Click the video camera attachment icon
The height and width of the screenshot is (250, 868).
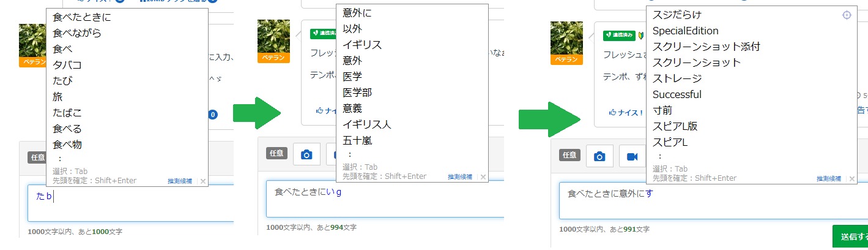click(x=632, y=157)
